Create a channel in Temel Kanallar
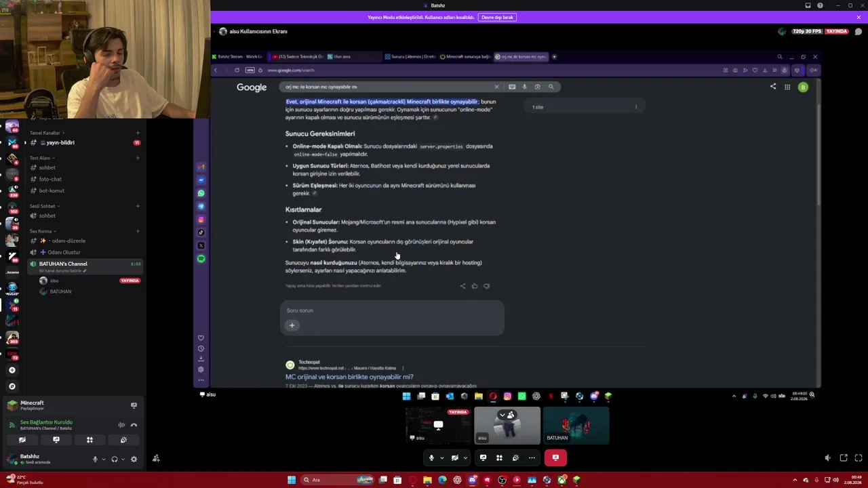The height and width of the screenshot is (488, 868). (x=138, y=133)
